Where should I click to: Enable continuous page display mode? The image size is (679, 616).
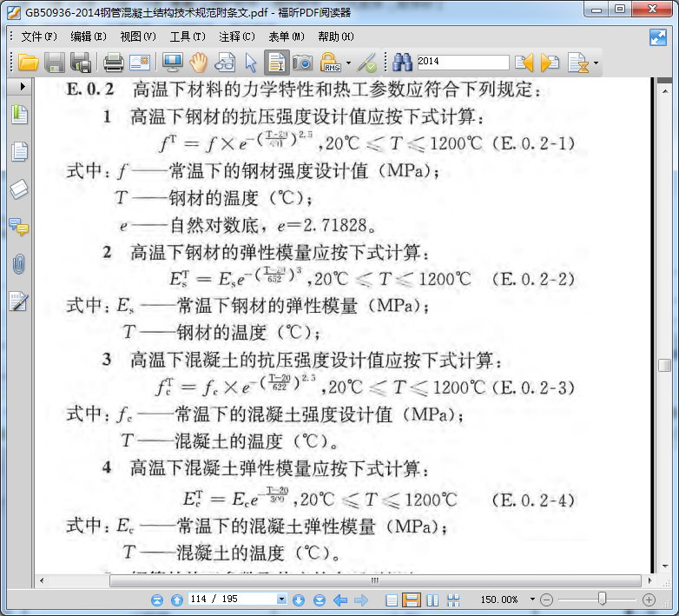tap(412, 599)
